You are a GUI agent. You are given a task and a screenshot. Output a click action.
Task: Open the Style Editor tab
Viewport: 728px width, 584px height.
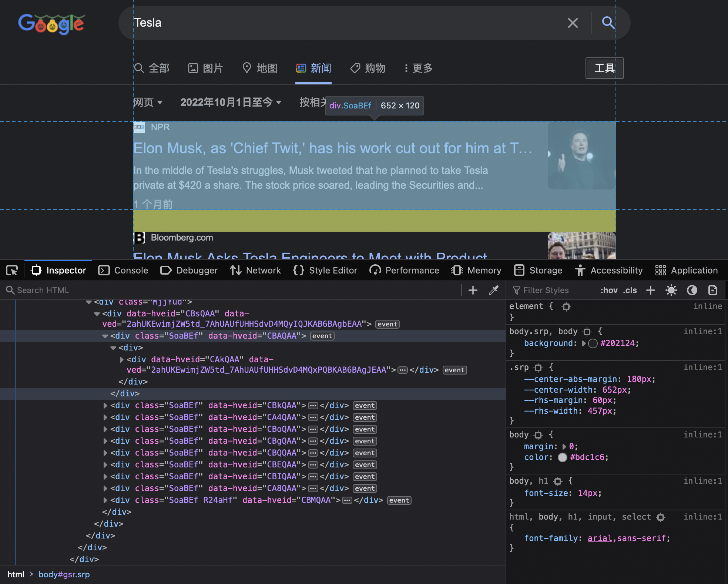coord(325,271)
